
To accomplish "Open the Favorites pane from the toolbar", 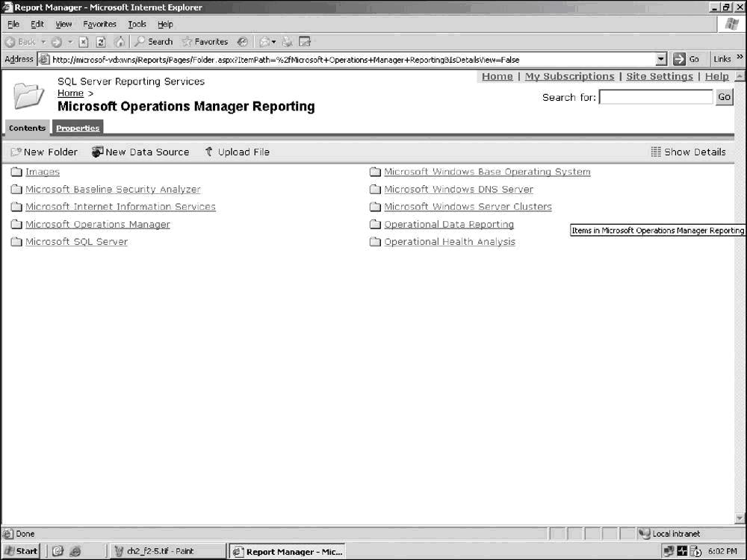I will click(205, 42).
